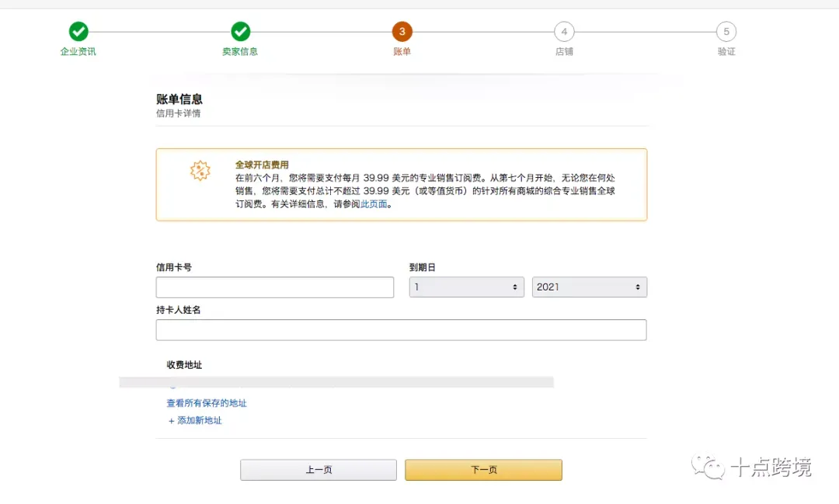Image resolution: width=839 pixels, height=504 pixels.
Task: Click the green checkmark above 卖家信息
Action: coord(241,32)
